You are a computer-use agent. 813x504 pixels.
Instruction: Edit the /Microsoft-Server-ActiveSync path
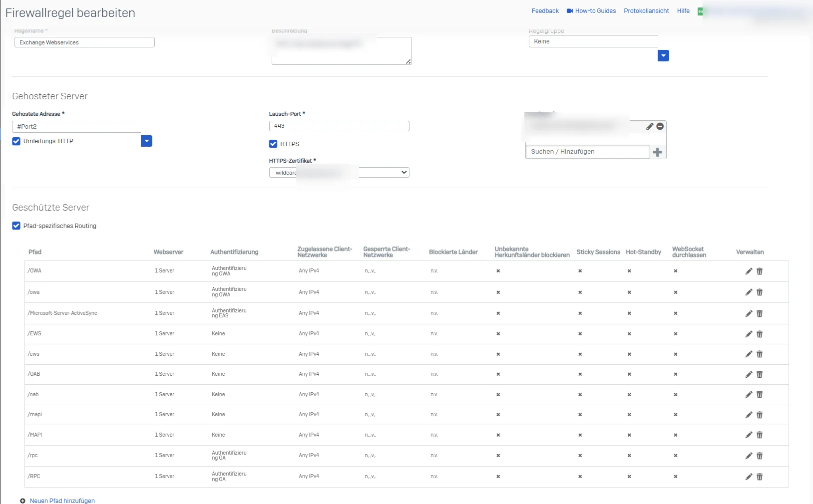749,313
